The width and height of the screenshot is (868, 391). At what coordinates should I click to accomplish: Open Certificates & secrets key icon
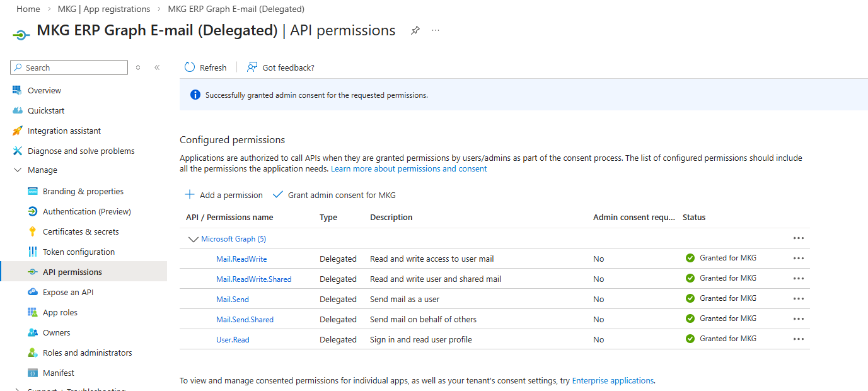coord(33,232)
